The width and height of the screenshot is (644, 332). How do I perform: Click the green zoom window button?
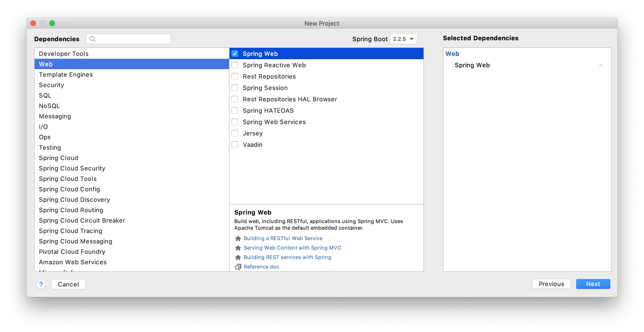(52, 23)
